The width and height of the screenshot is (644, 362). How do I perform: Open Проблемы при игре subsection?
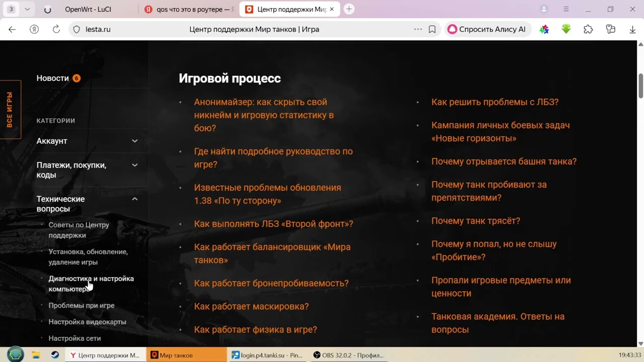click(x=82, y=305)
